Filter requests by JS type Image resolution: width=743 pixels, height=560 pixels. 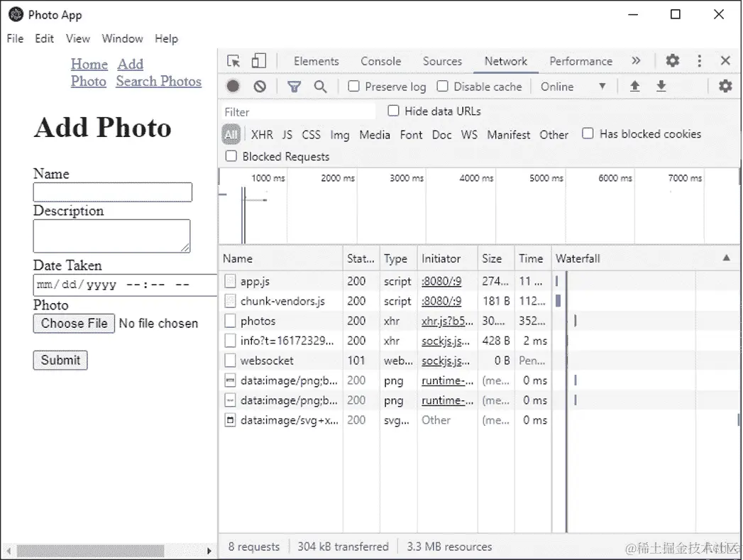pos(287,135)
